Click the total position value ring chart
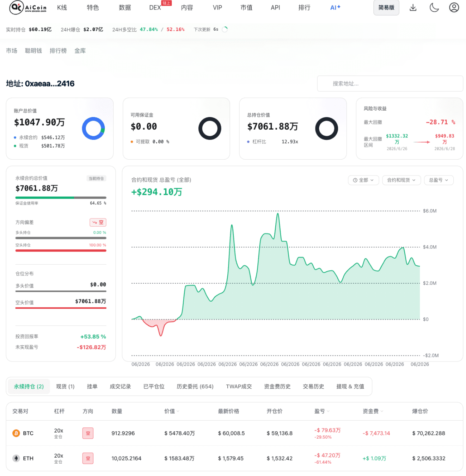Image resolution: width=466 pixels, height=476 pixels. 326,129
